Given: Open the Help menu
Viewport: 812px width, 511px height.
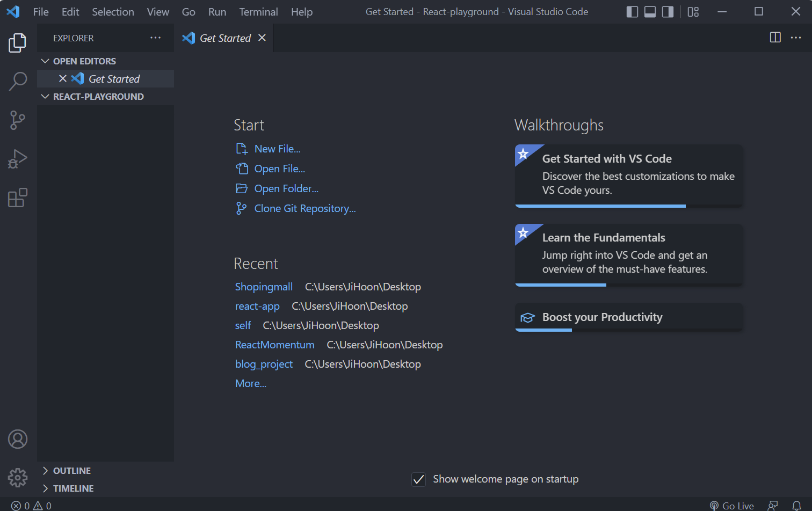Looking at the screenshot, I should tap(302, 12).
